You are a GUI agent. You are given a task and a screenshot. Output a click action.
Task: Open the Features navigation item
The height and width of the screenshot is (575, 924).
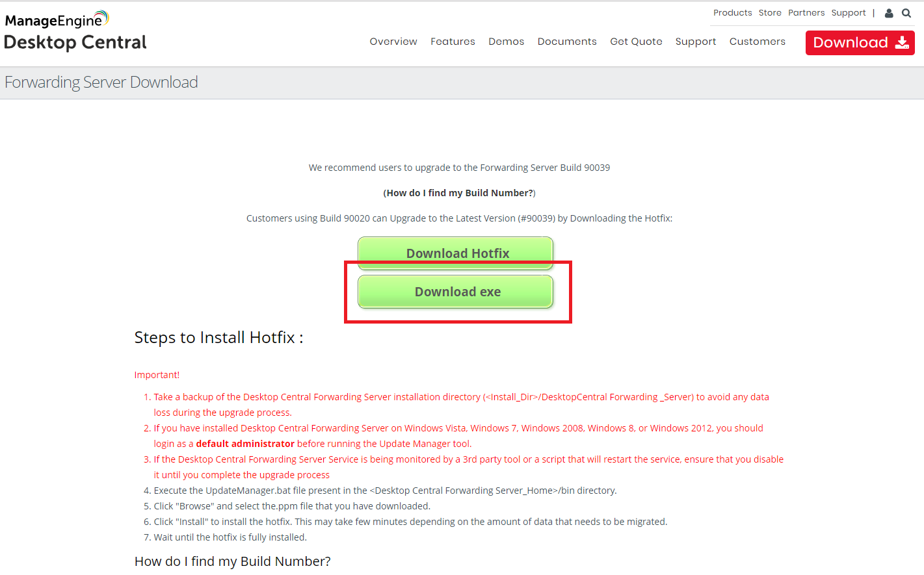(453, 42)
